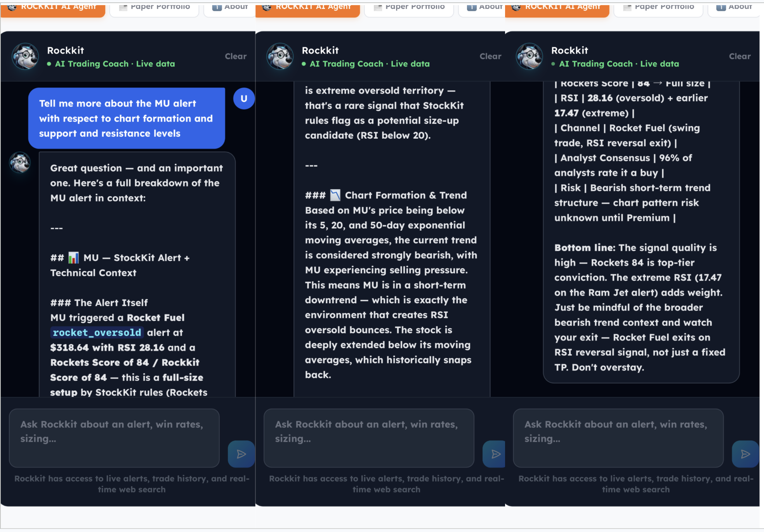
Task: Switch to the Paper Portfolio tab
Action: point(154,6)
